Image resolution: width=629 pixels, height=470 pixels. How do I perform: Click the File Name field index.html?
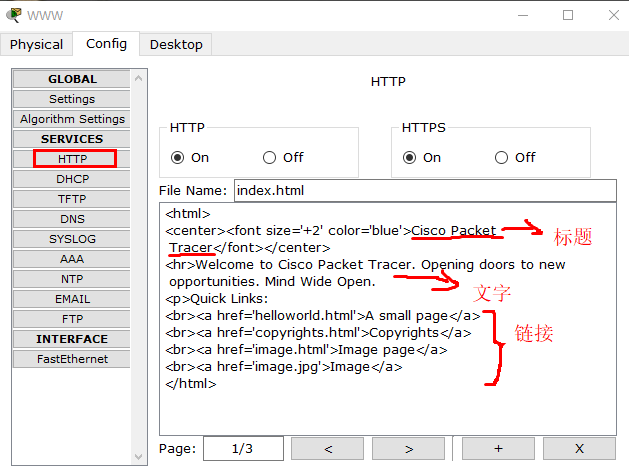tap(425, 190)
